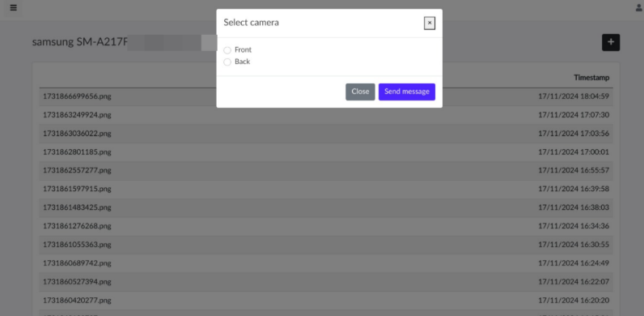Select the 1731860689742.png entry

click(326, 263)
